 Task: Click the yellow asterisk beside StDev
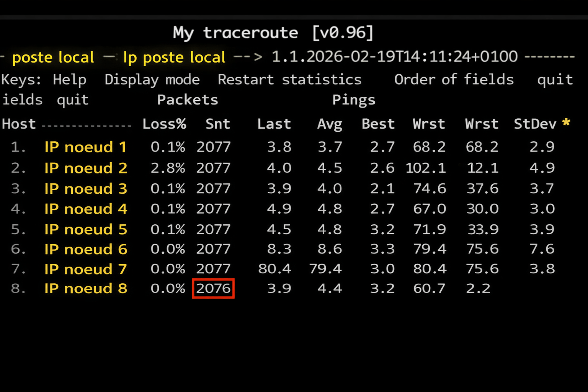[x=566, y=122]
